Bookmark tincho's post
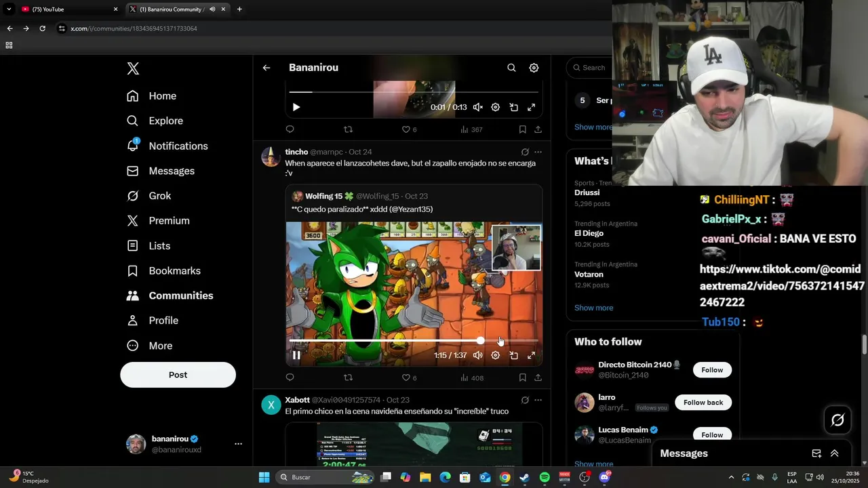Screen dimensions: 868x488 click(522, 378)
